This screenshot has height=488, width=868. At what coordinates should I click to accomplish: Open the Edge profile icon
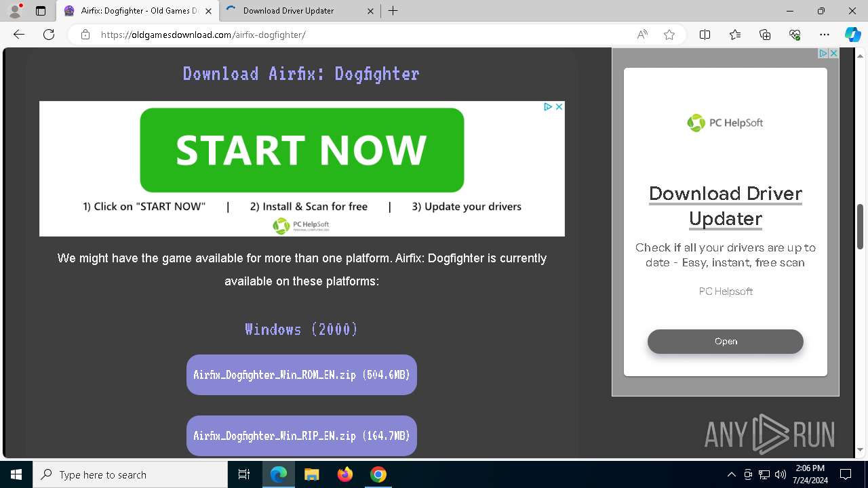coord(15,11)
